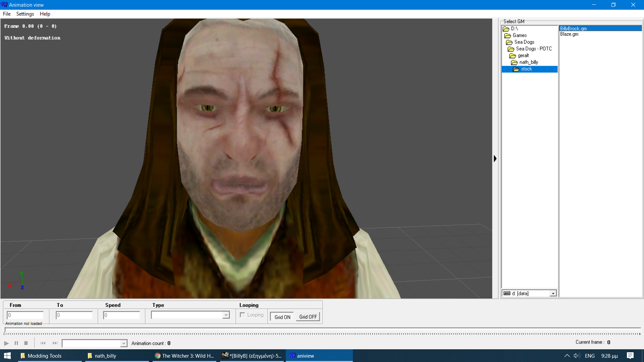Select Blaze.gm in file list
The image size is (644, 362).
click(569, 34)
